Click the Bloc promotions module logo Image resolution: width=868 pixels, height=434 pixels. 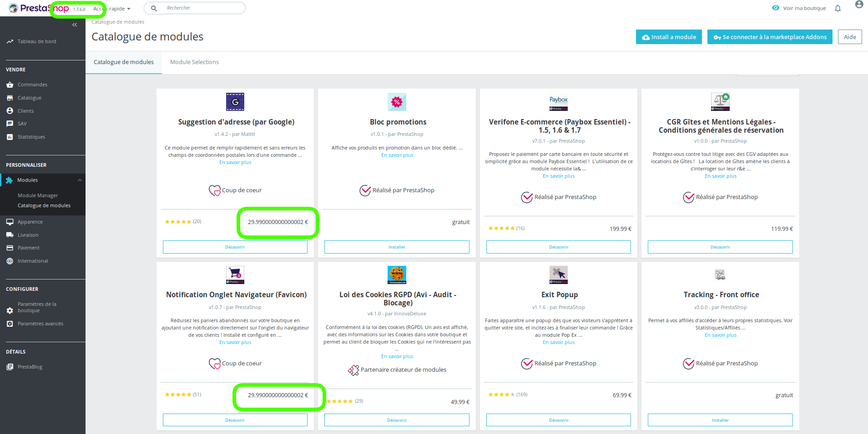pyautogui.click(x=397, y=102)
